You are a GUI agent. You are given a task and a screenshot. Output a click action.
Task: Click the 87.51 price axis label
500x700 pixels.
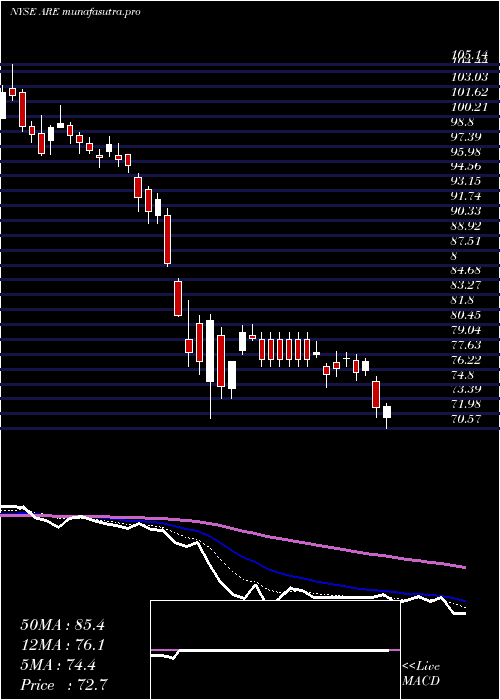click(466, 241)
